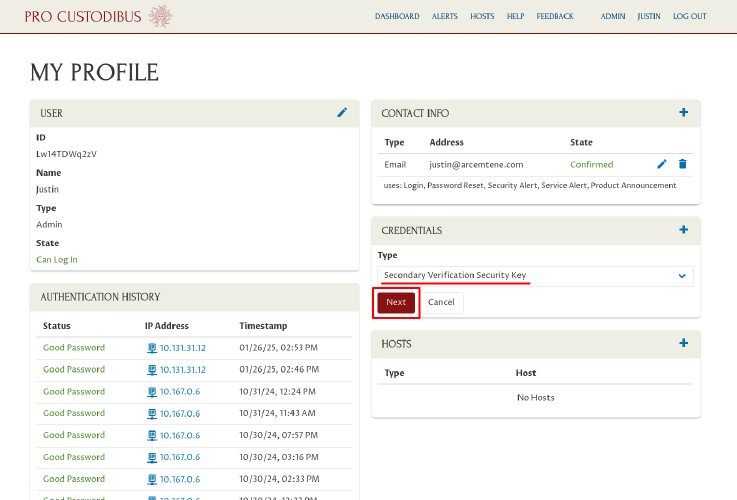737x500 pixels.
Task: Cancel adding the credential
Action: pos(441,303)
